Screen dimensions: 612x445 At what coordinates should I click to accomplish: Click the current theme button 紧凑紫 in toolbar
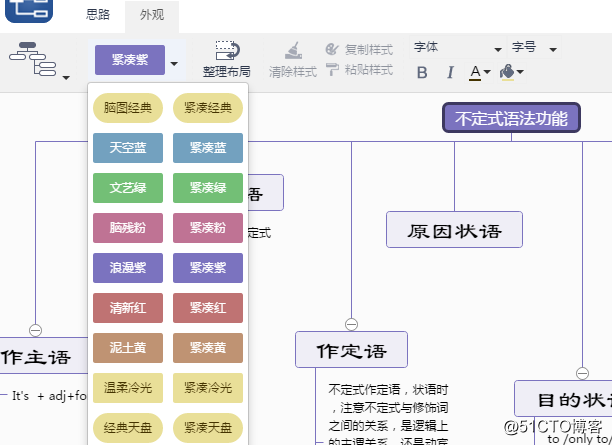pyautogui.click(x=130, y=60)
